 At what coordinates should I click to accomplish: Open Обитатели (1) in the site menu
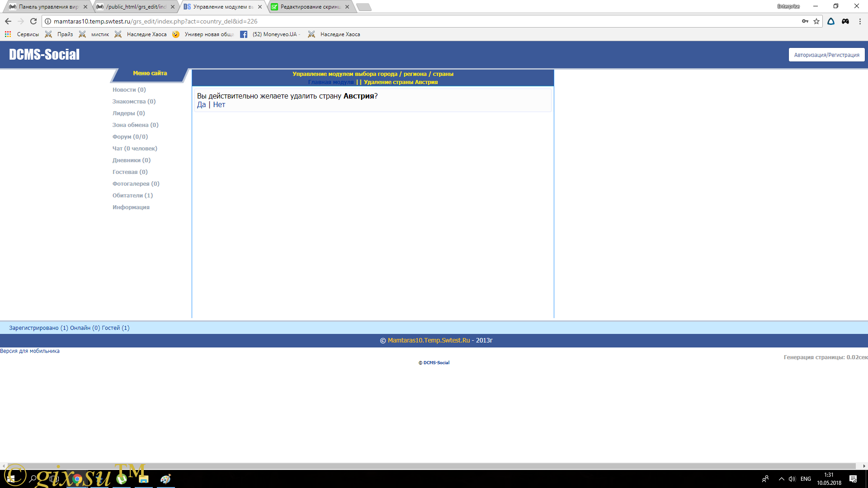133,196
